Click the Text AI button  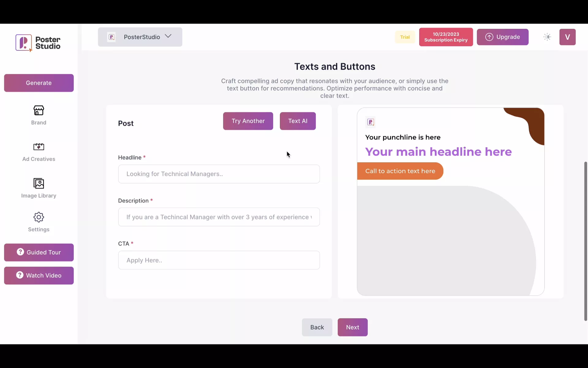tap(297, 121)
